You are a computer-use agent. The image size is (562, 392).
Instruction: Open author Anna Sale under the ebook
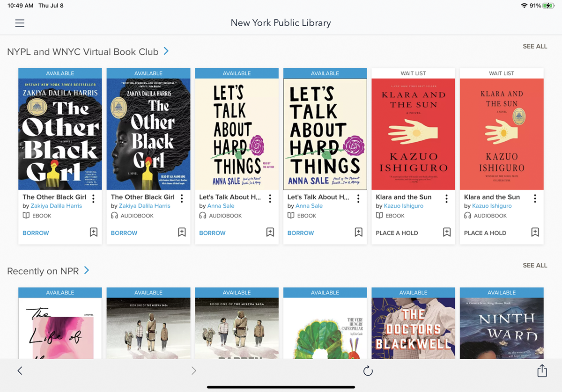click(309, 206)
